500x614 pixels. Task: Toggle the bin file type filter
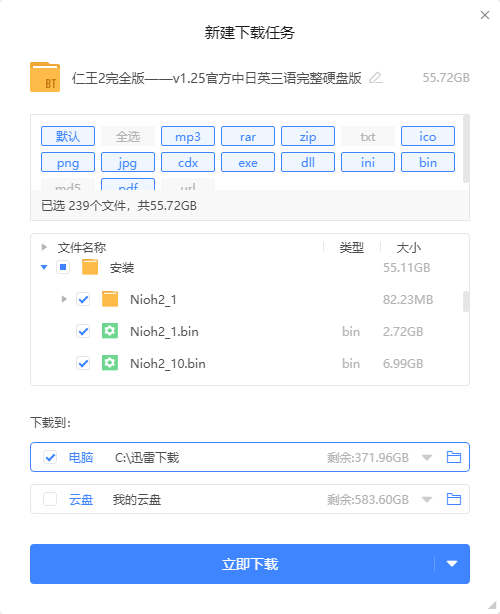[x=428, y=162]
